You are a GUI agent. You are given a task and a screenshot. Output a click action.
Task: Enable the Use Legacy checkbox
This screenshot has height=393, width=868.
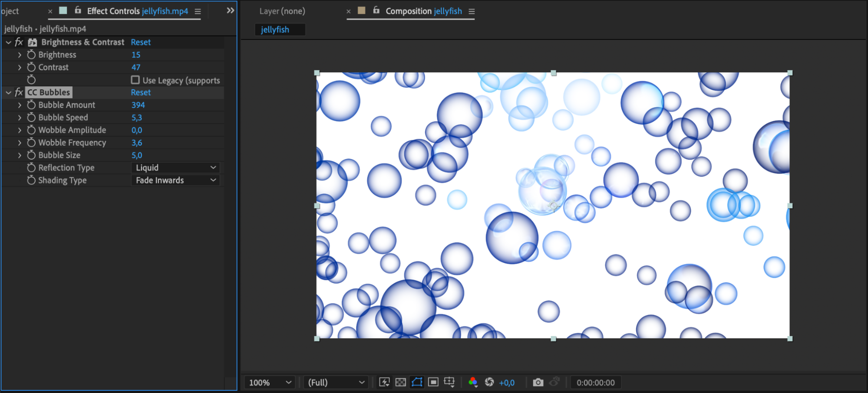click(x=135, y=80)
